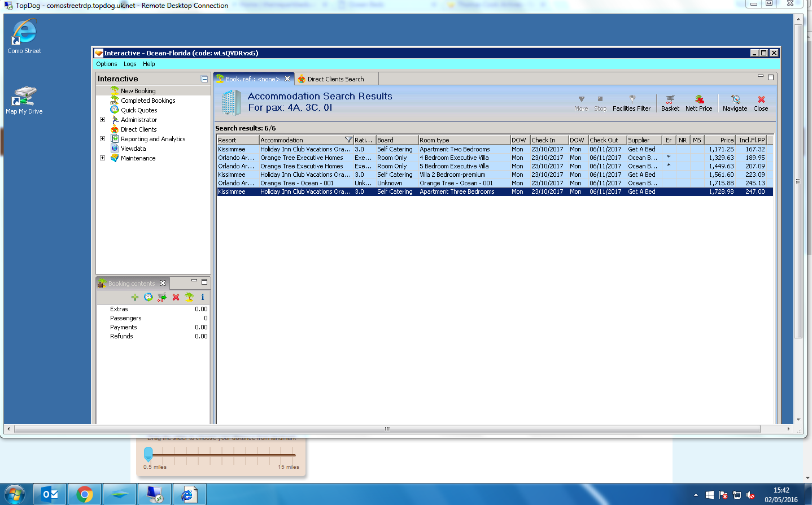
Task: Click the Payments line in Booking contents
Action: point(152,327)
